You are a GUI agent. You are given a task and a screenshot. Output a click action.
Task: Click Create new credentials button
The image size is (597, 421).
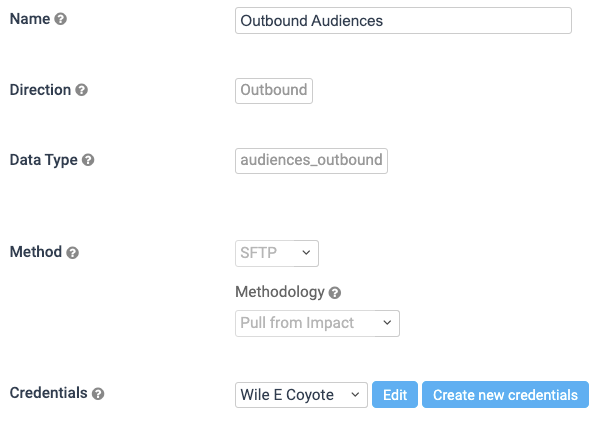[x=505, y=395]
